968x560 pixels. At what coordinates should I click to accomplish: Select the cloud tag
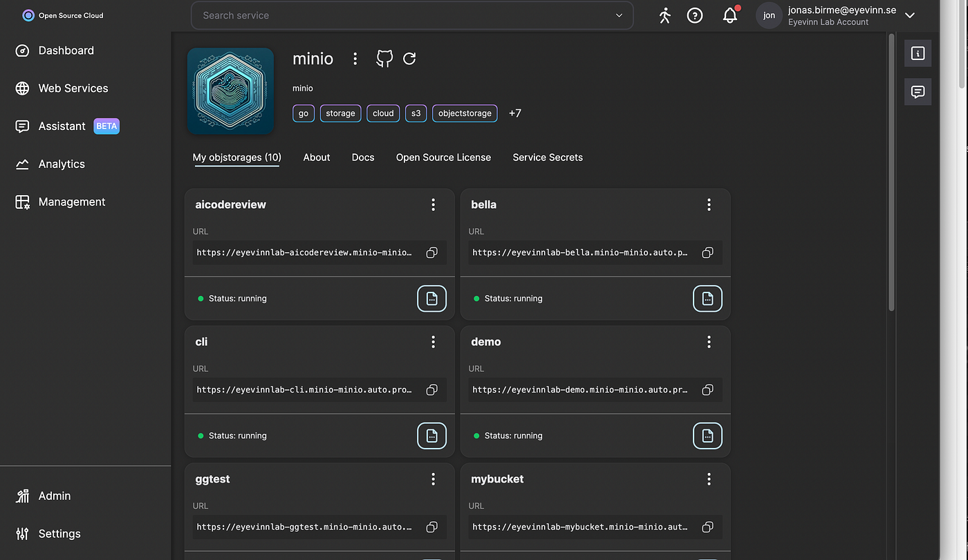(383, 113)
